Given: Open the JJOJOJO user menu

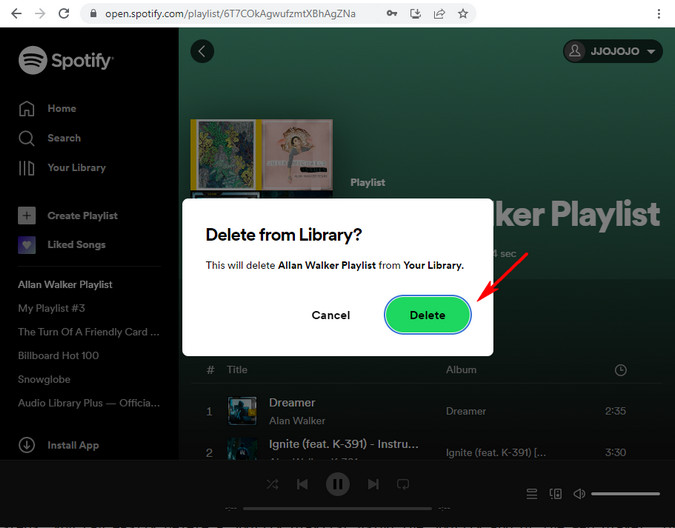Looking at the screenshot, I should [613, 51].
